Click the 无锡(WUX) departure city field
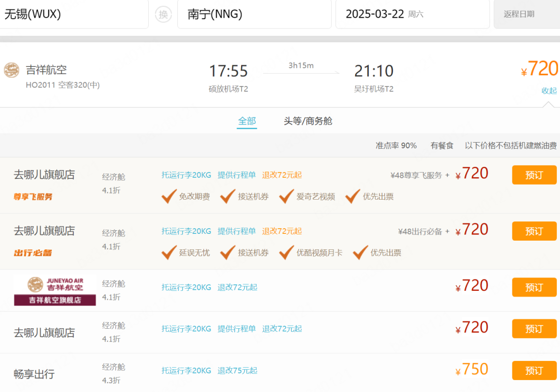 pyautogui.click(x=74, y=15)
